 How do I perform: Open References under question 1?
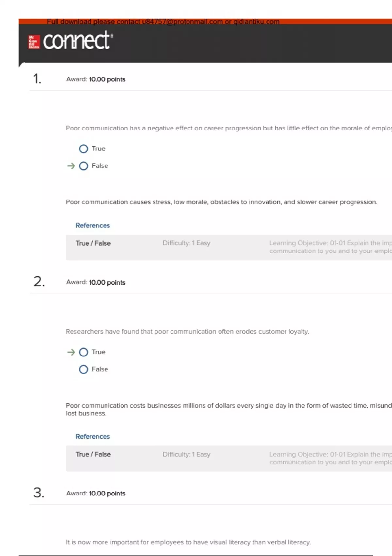(93, 225)
